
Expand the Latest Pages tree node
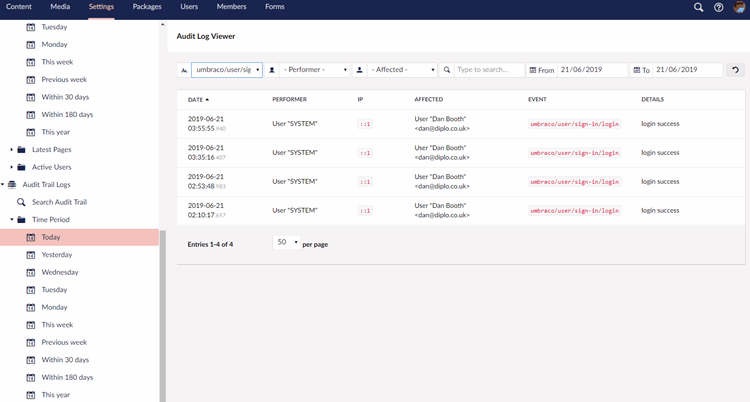click(x=11, y=150)
